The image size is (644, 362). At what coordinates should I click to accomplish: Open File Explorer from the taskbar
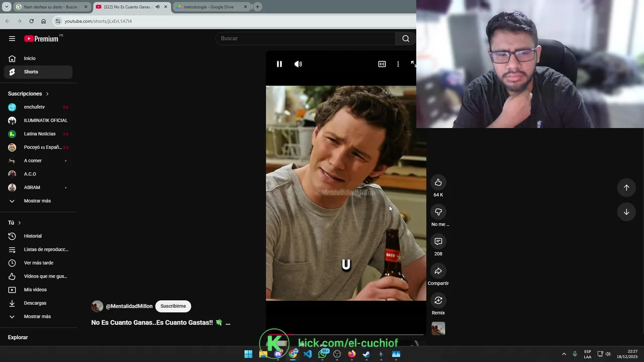pos(263,354)
